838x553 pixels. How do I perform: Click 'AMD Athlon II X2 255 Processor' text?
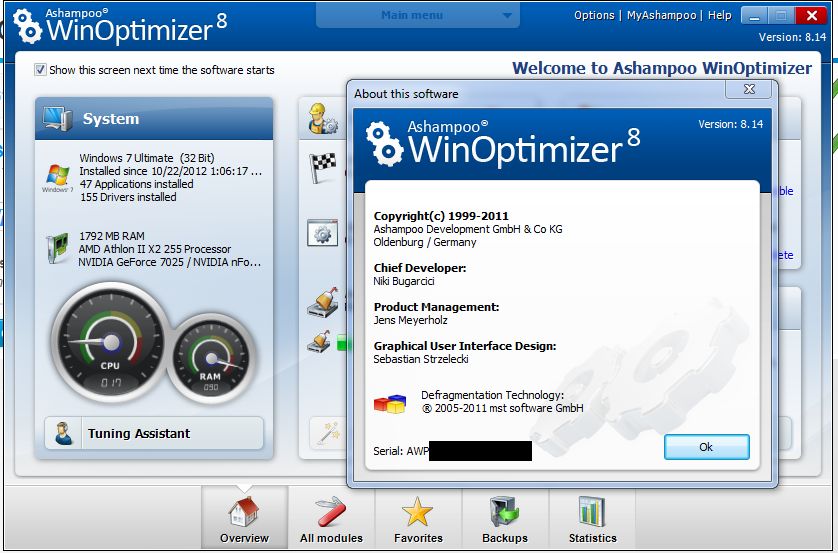point(155,249)
